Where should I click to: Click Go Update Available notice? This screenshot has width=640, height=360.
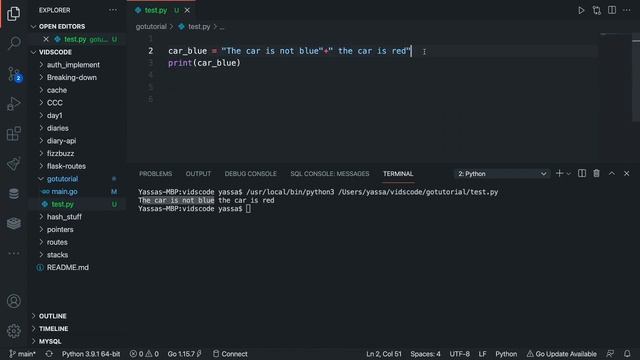562,354
